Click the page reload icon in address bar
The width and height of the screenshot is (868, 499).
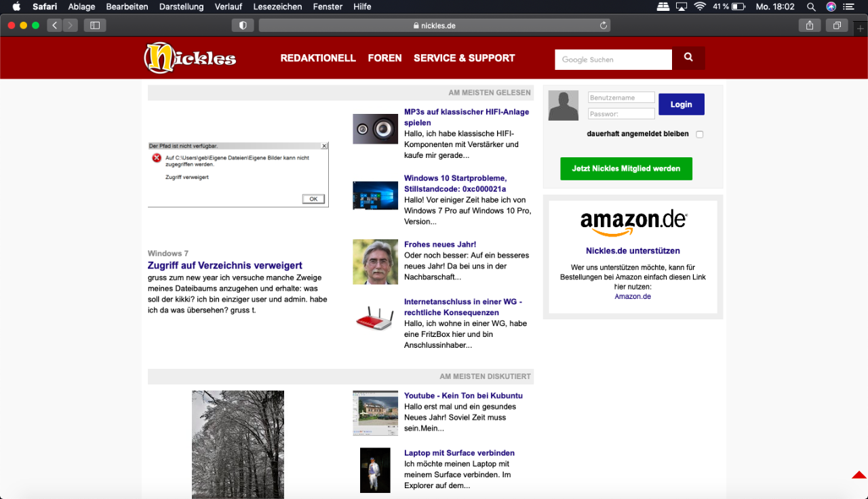pyautogui.click(x=603, y=26)
